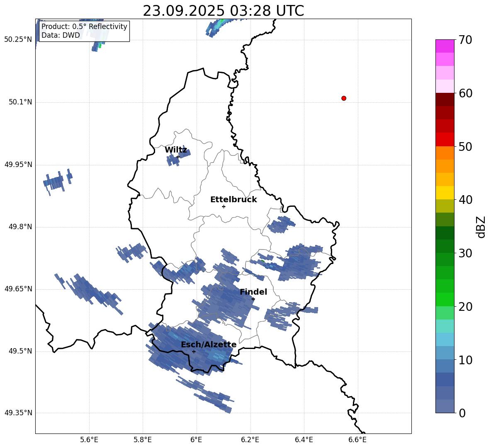Click the 10 tick on colorbar
This screenshot has height=448, width=491.
click(x=466, y=360)
